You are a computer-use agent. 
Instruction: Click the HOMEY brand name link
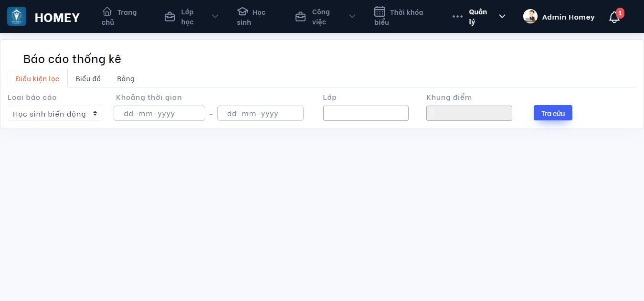(x=57, y=18)
